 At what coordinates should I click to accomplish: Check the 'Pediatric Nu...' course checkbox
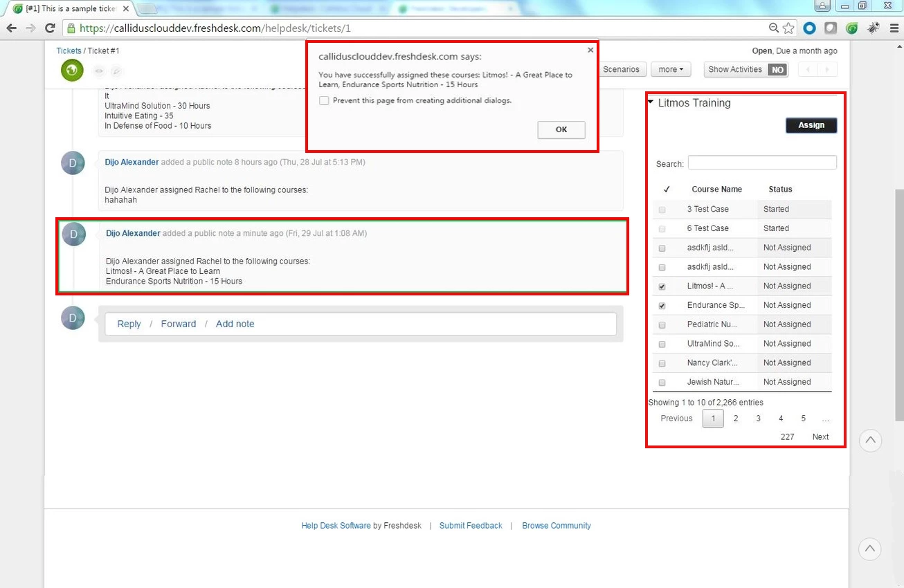(662, 325)
